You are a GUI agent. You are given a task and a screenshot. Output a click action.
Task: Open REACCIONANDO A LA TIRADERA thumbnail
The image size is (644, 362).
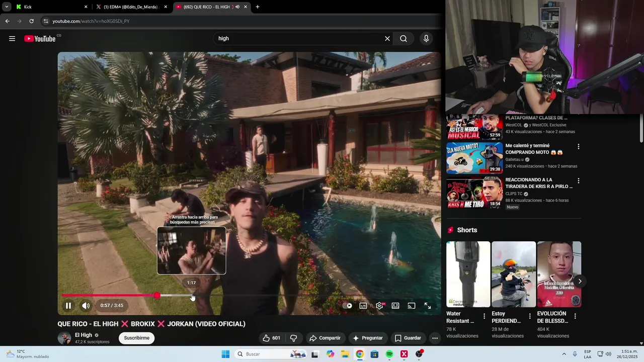point(474,192)
